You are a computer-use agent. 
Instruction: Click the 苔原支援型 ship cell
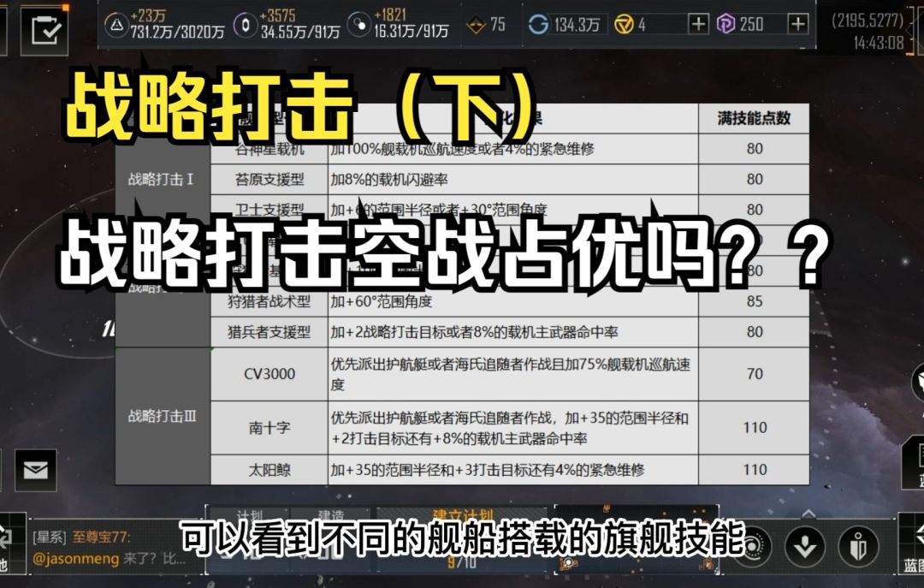point(269,179)
